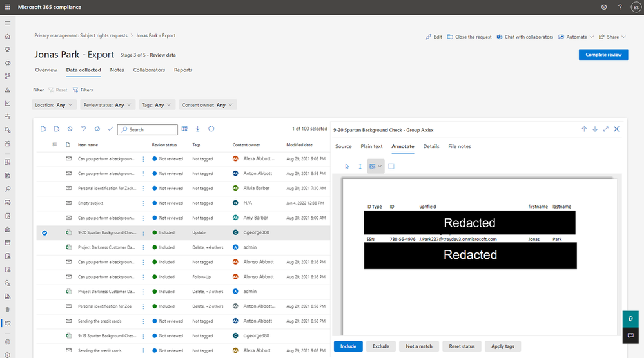Click the undo arrow icon in list toolbar
Image resolution: width=644 pixels, height=358 pixels.
pos(83,129)
